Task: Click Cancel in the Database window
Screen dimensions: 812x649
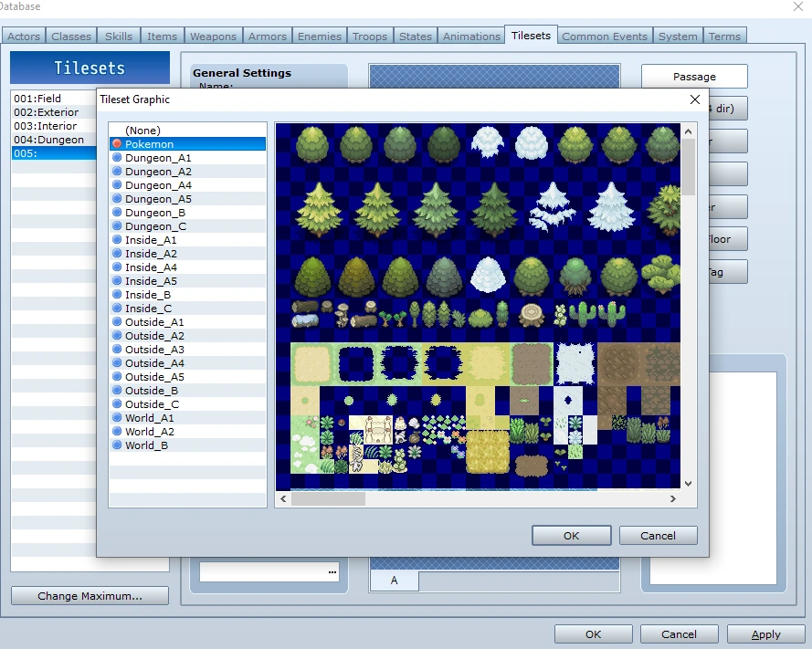Action: 679,634
